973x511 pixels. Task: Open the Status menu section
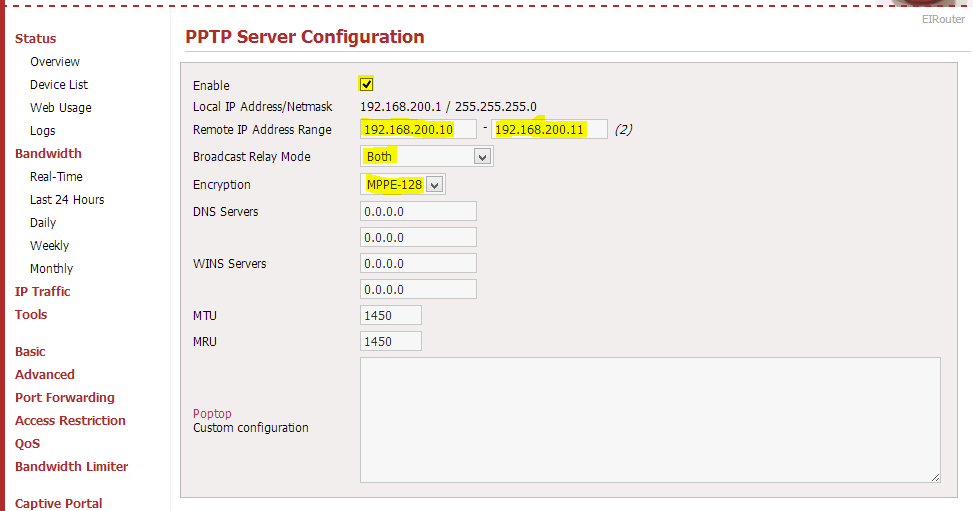[35, 38]
